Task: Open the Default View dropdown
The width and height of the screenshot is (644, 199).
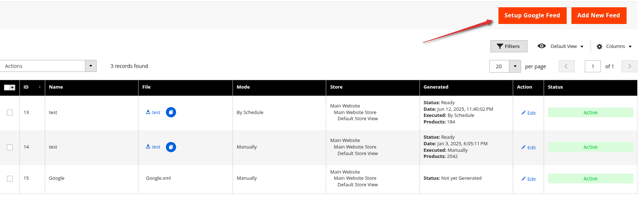Action: point(561,46)
